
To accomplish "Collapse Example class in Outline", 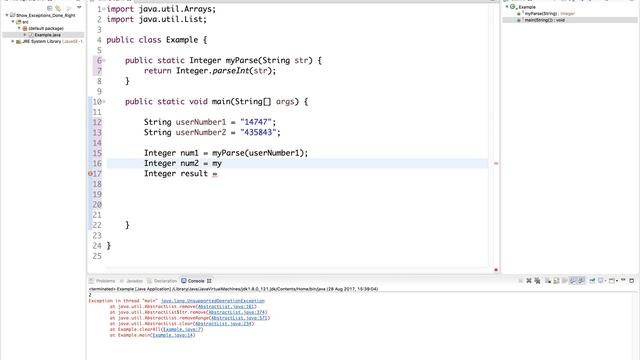I will pos(507,7).
